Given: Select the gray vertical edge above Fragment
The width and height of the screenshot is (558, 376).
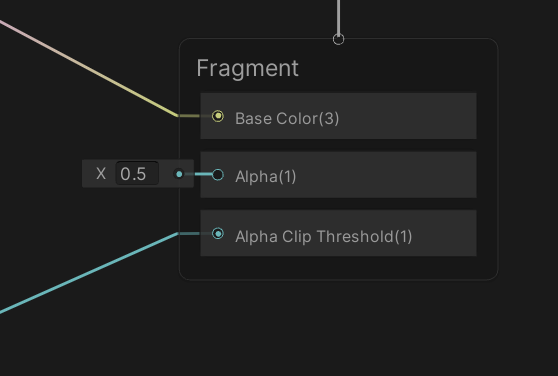Looking at the screenshot, I should [338, 16].
